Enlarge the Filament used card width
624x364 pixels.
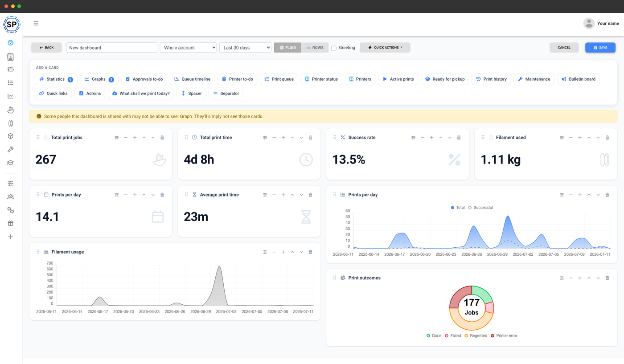580,138
